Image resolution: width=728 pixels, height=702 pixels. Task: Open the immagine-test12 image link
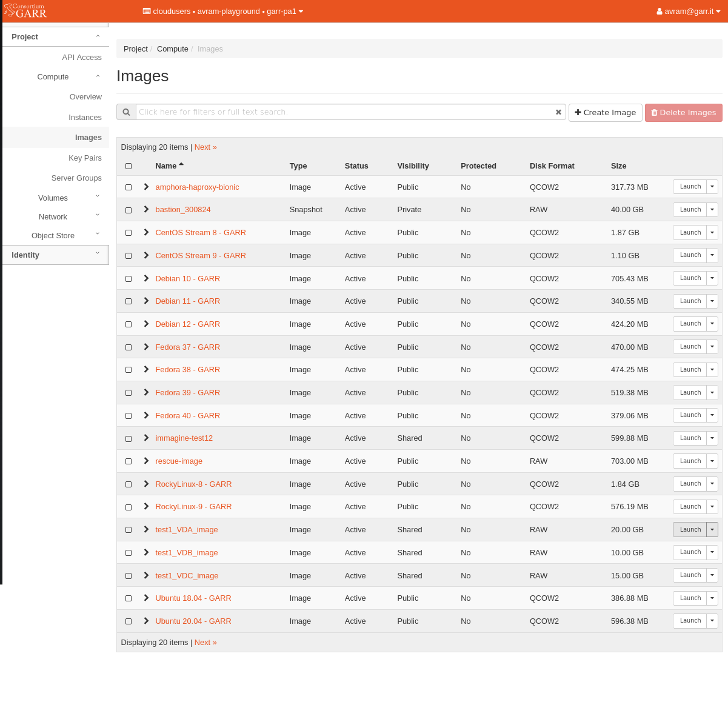click(184, 438)
